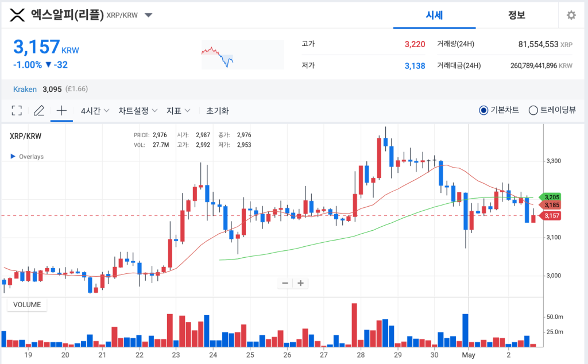Click the 3,185 moving average price tag

coord(550,205)
